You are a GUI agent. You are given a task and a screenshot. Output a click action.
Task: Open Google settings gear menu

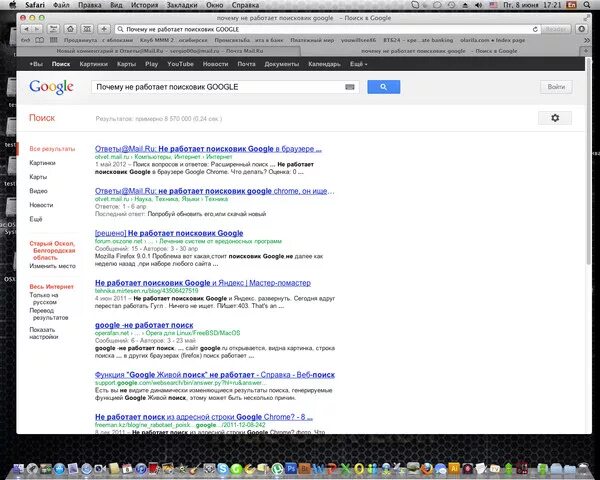555,118
